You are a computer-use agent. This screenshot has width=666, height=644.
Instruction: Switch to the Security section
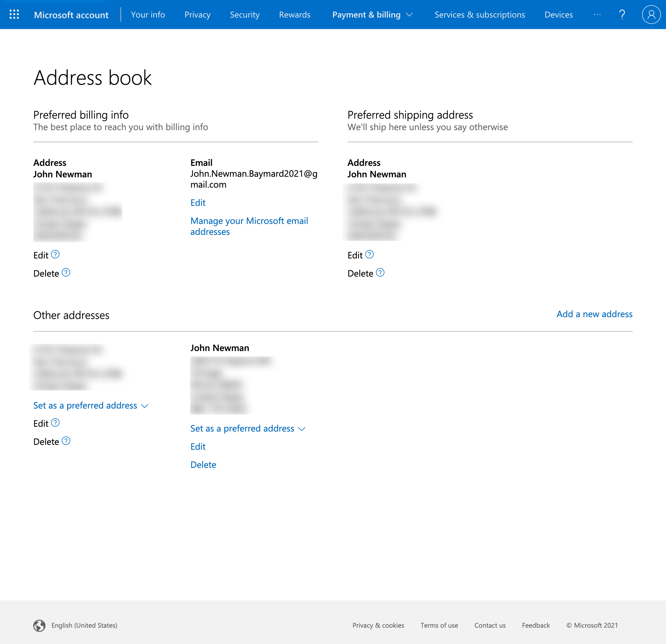(x=244, y=15)
